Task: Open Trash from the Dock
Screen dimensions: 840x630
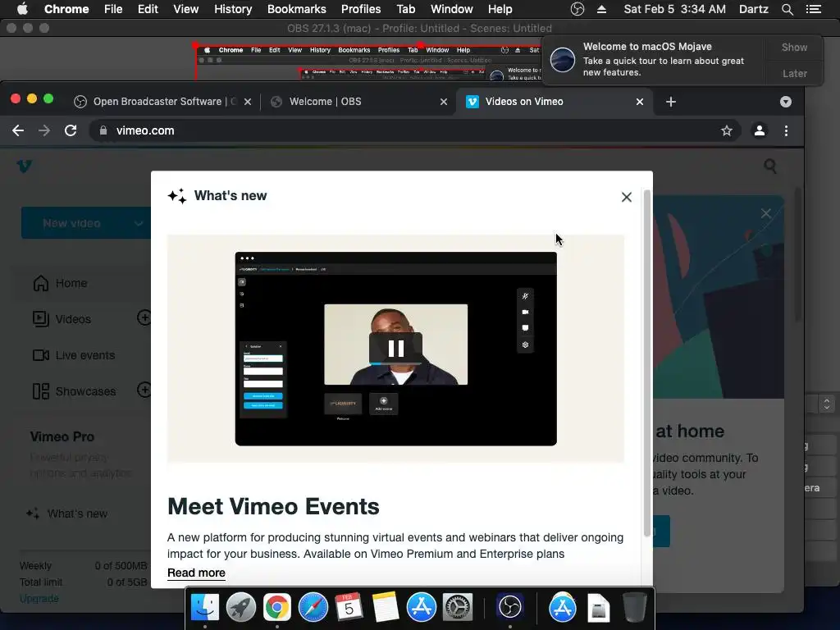Action: (635, 608)
